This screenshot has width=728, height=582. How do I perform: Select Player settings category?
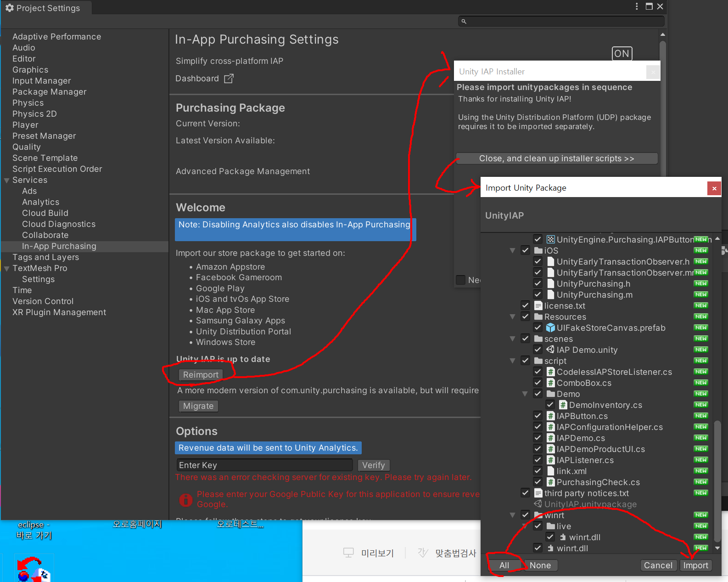tap(25, 125)
